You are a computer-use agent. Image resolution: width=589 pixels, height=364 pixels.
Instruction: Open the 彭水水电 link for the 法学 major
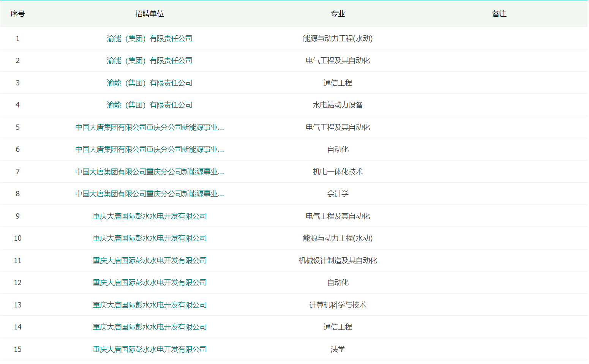150,349
